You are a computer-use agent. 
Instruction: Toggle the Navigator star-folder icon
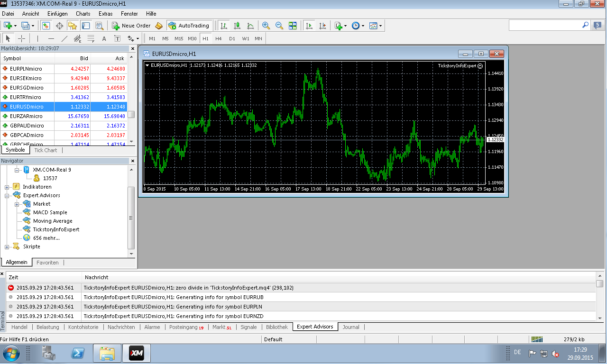73,26
